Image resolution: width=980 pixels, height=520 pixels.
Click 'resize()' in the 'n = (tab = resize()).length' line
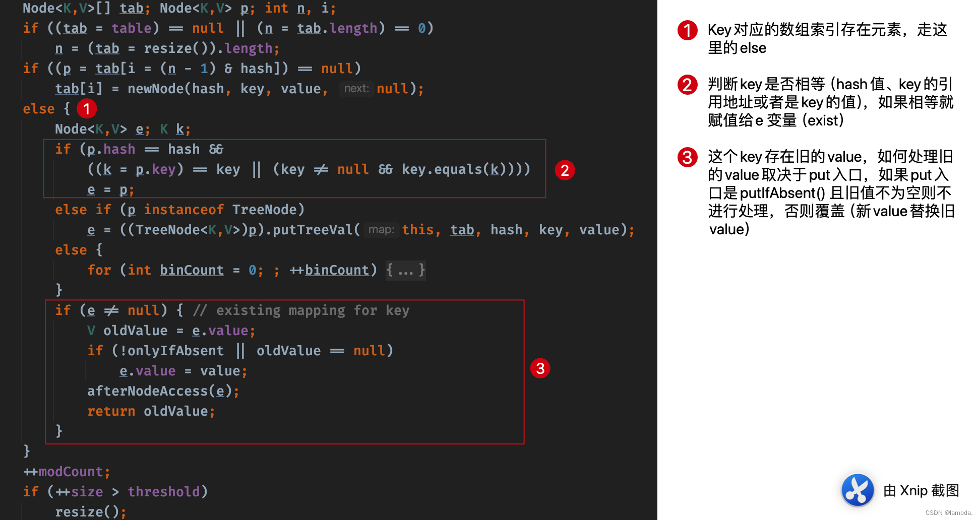coord(176,48)
